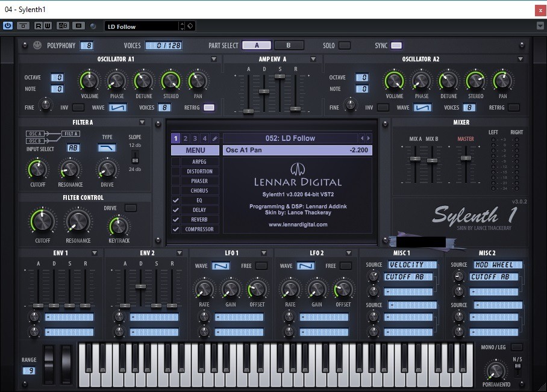Click previous preset arrow in display
The width and height of the screenshot is (547, 392).
point(362,138)
